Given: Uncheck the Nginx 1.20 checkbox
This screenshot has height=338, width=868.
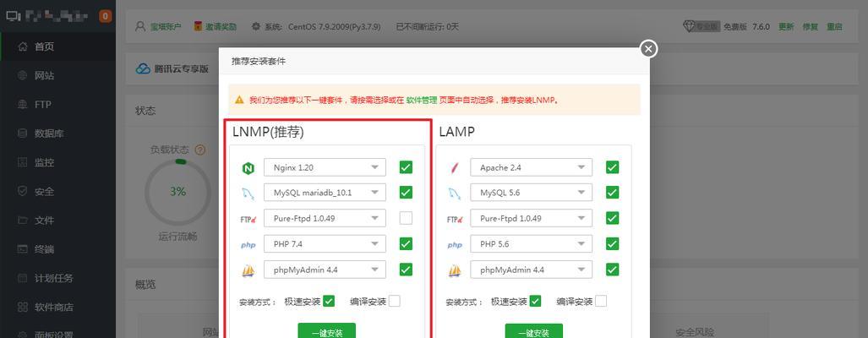Looking at the screenshot, I should pyautogui.click(x=406, y=167).
